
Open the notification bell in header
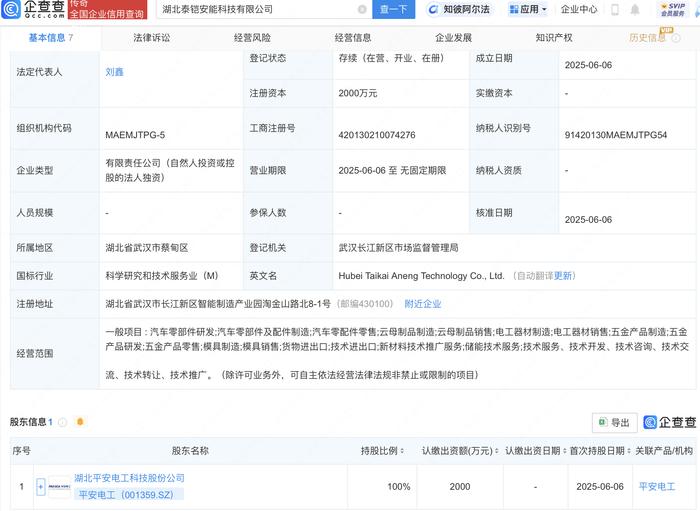coord(635,9)
